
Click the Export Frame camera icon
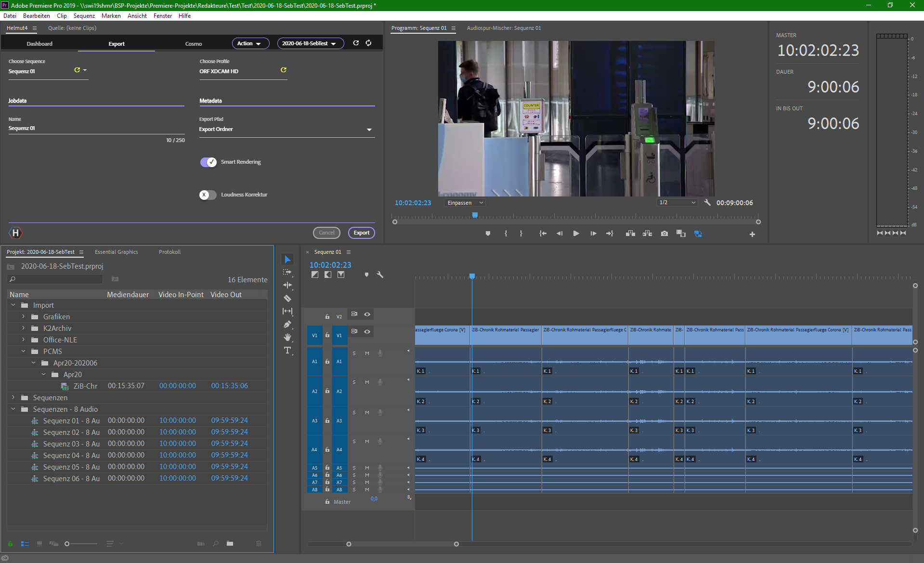tap(664, 234)
